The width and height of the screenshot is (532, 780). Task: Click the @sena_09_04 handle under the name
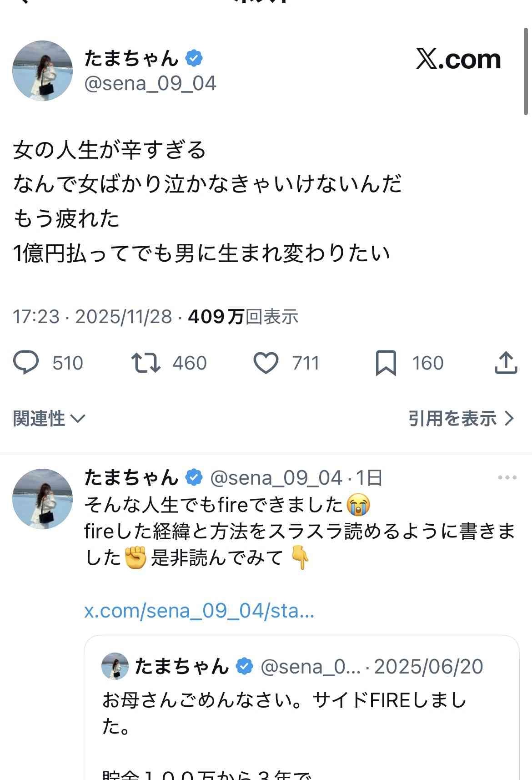[150, 84]
